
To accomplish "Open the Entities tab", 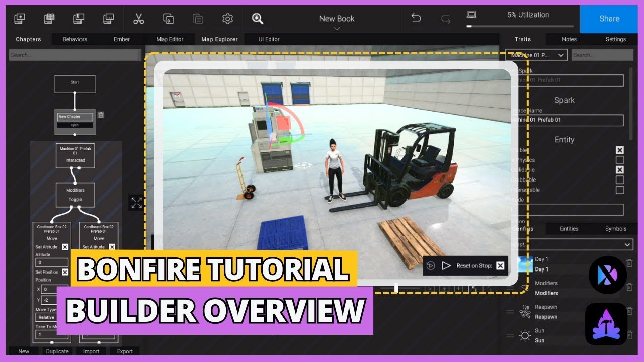I will click(x=569, y=229).
